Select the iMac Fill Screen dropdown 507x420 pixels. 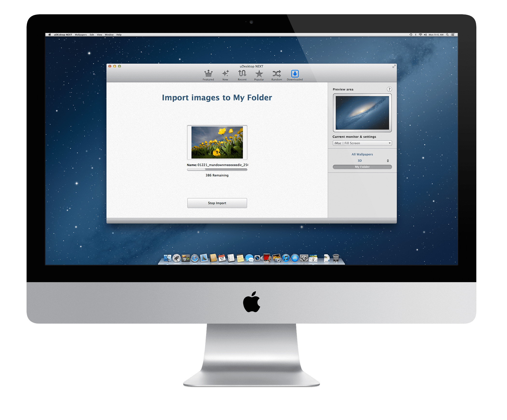tap(361, 143)
